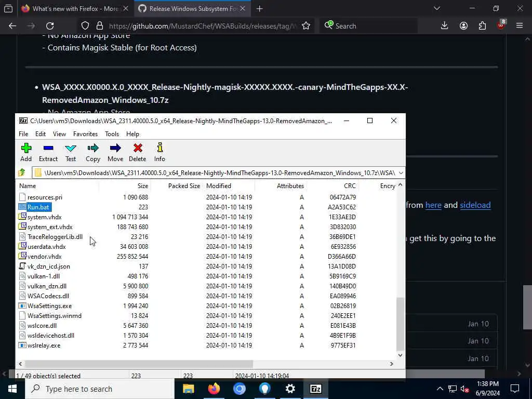Select the TraceReloggerLib.dll file
Screen dimensions: 532x399
(55, 236)
